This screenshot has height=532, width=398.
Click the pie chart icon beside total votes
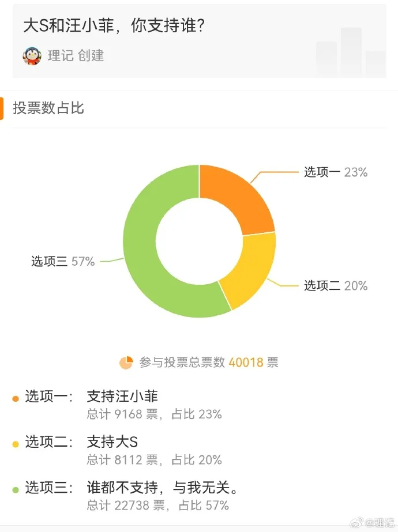[x=126, y=363]
